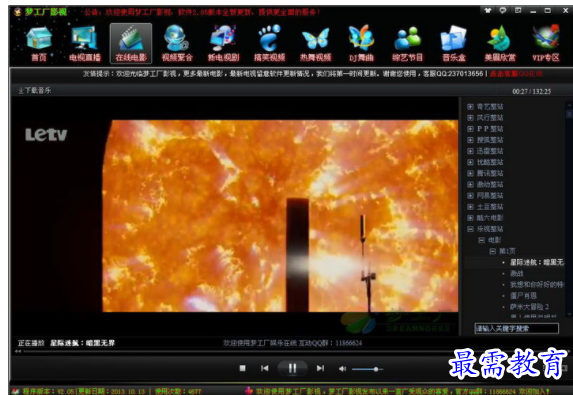Expand the 风行整站 tree node

coord(470,118)
